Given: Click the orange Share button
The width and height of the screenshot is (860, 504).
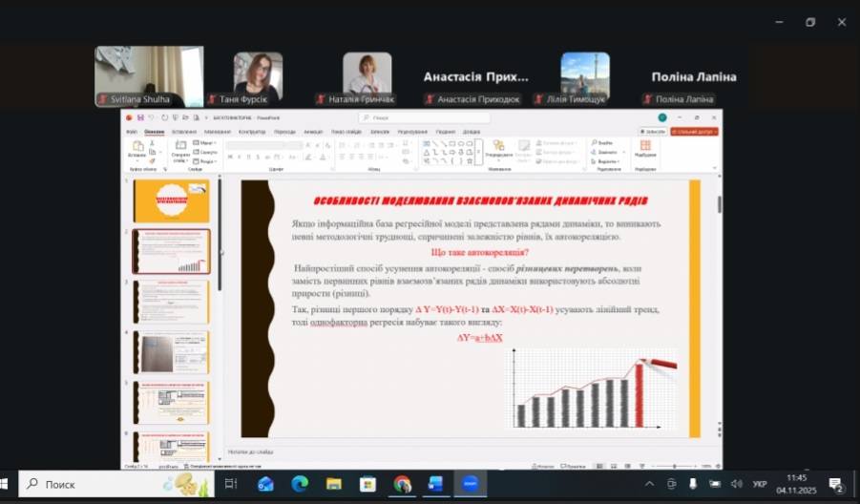Looking at the screenshot, I should click(694, 132).
